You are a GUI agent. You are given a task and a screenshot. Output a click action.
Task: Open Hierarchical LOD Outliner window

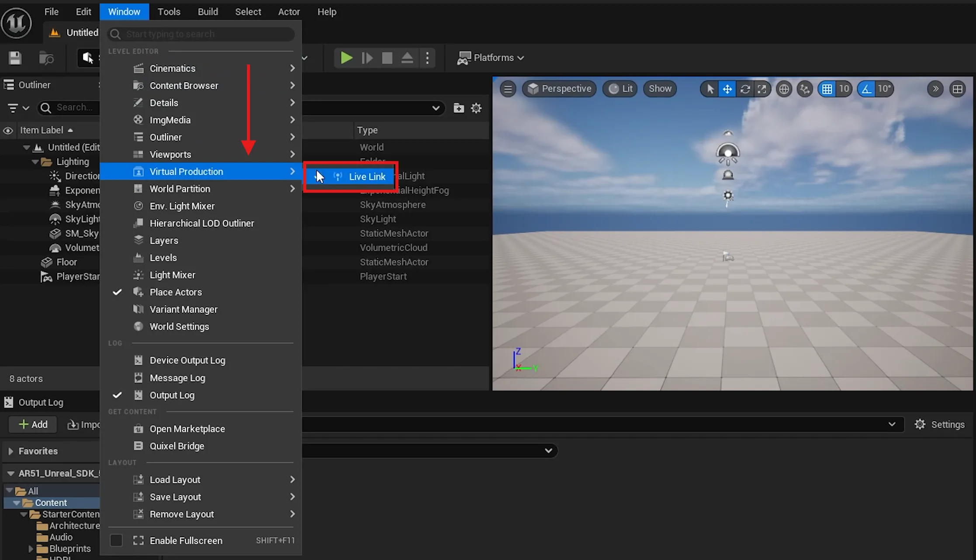[x=201, y=223]
